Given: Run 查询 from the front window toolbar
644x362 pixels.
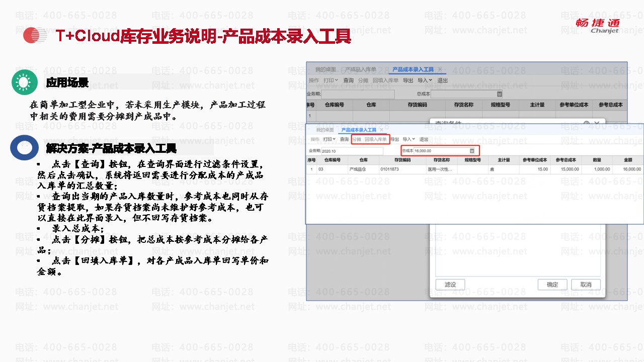Looking at the screenshot, I should 344,139.
